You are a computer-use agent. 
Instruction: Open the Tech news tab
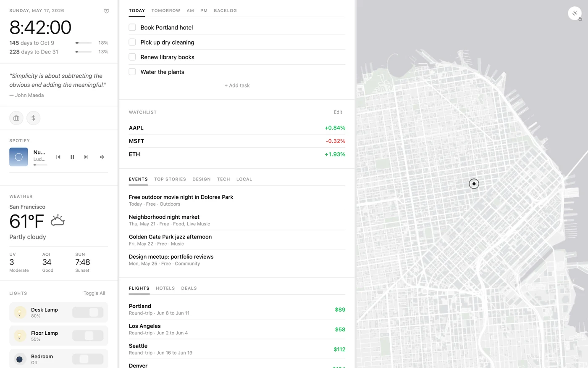coord(223,179)
